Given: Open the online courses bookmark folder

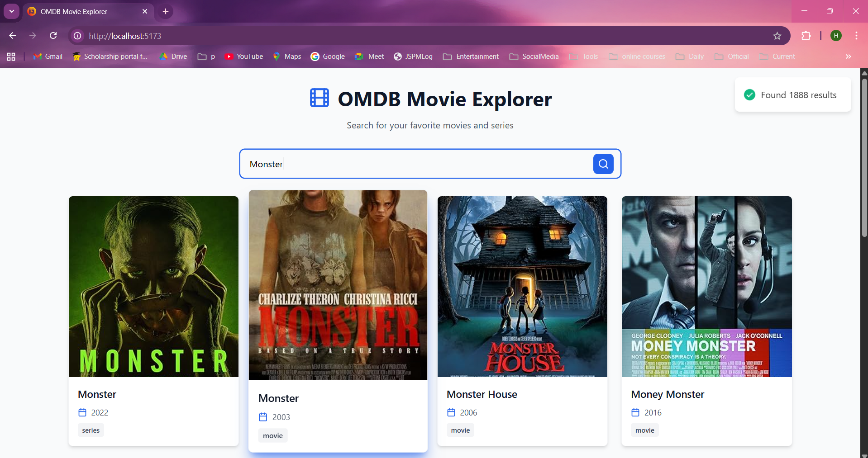Looking at the screenshot, I should pyautogui.click(x=637, y=57).
